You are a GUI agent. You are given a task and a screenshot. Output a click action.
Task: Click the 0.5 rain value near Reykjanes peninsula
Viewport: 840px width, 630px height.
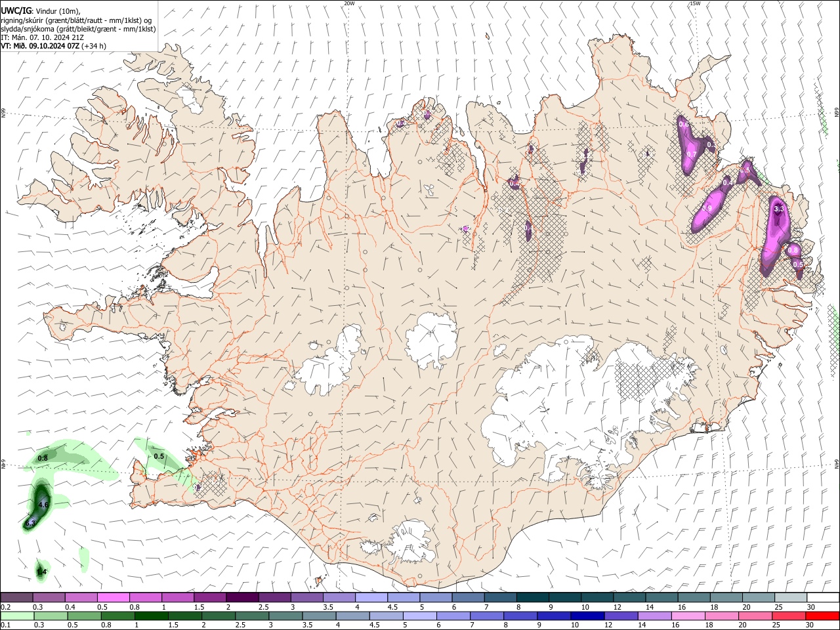(159, 456)
